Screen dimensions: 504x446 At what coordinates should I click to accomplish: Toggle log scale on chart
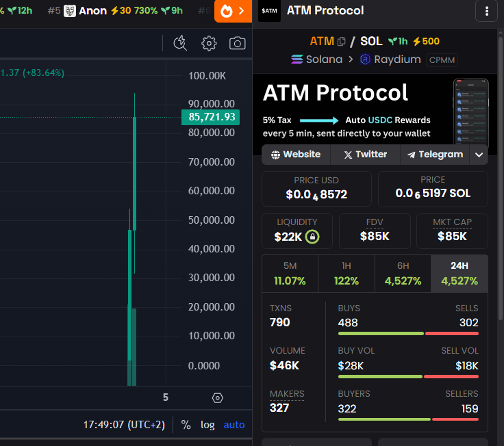coord(207,425)
